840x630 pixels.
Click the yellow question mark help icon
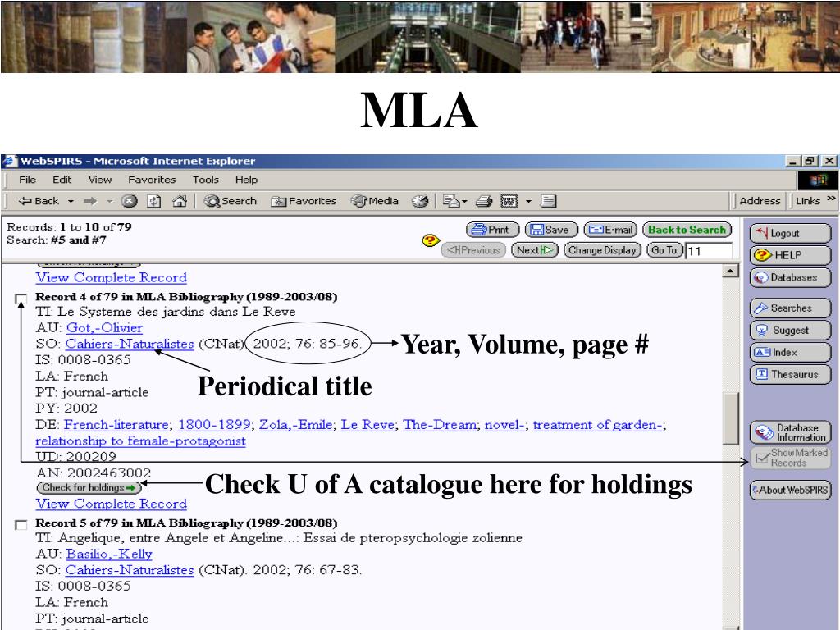point(431,241)
